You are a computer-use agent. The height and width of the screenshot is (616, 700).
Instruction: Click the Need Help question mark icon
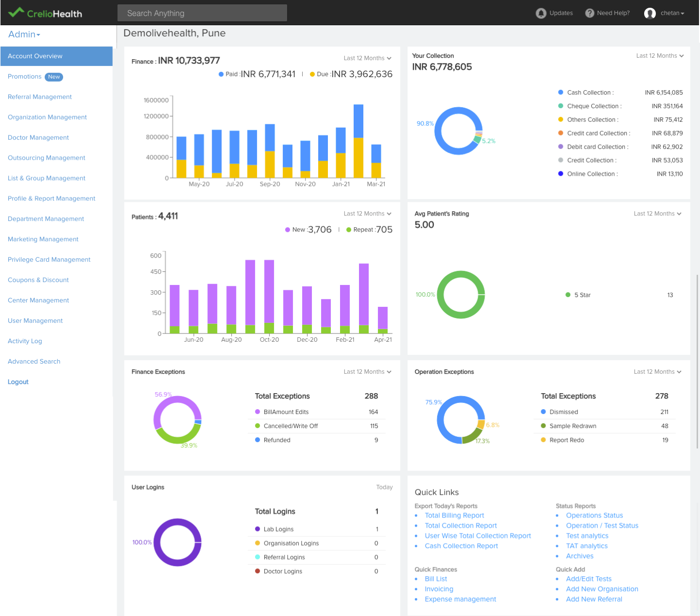590,13
